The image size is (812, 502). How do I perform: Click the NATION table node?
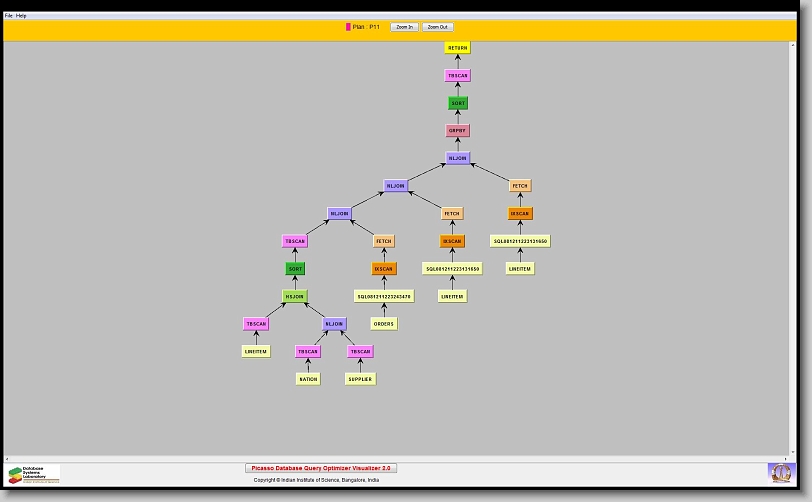tap(308, 380)
